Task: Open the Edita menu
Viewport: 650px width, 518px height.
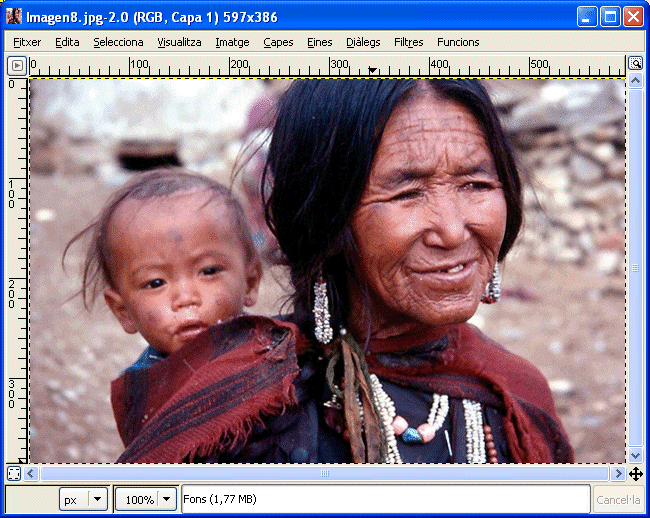Action: coord(67,42)
